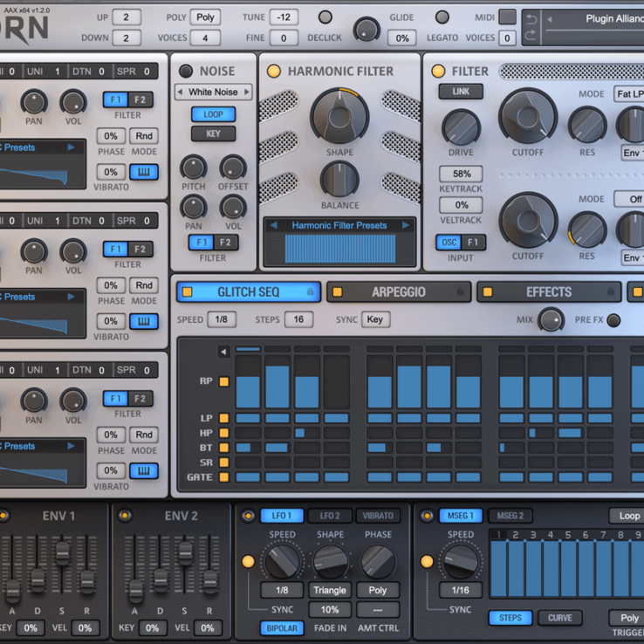Toggle top oscillator vibrato keyboard icon button
644x644 pixels.
(x=144, y=172)
